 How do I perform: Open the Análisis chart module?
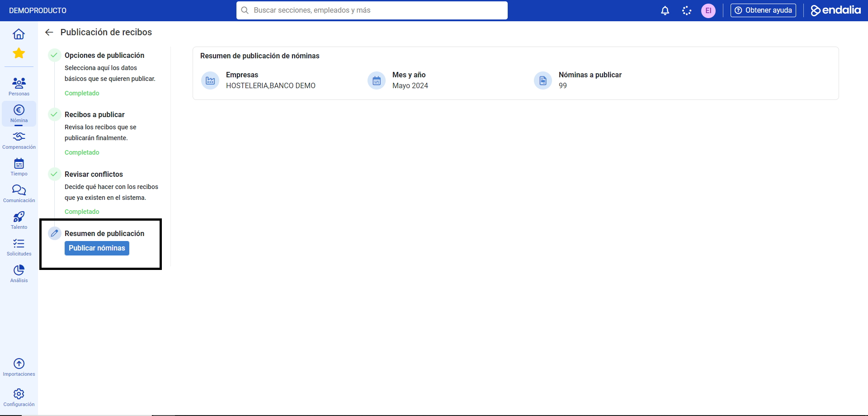[x=19, y=274]
